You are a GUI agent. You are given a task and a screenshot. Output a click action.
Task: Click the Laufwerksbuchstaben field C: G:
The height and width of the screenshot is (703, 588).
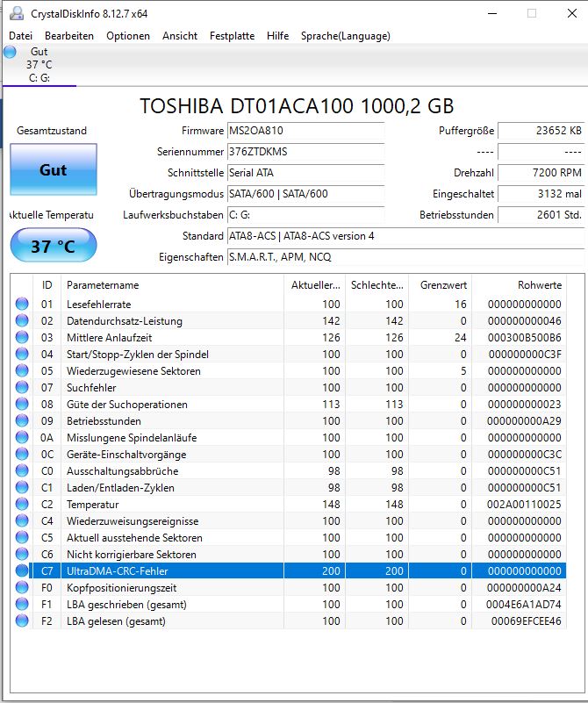306,215
